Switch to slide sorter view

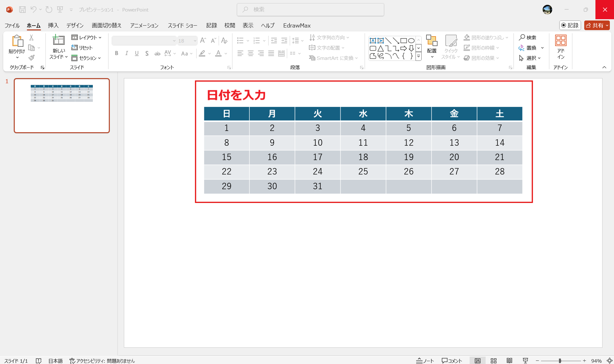(x=494, y=361)
